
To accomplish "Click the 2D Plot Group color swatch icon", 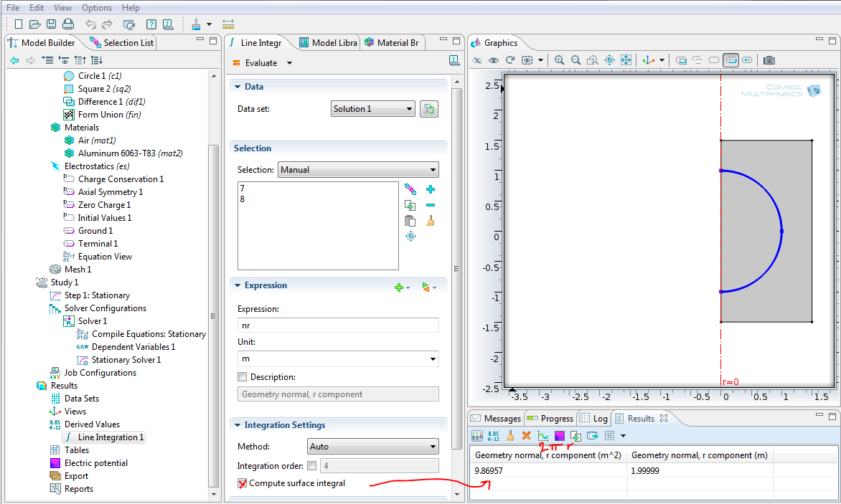I will [560, 435].
